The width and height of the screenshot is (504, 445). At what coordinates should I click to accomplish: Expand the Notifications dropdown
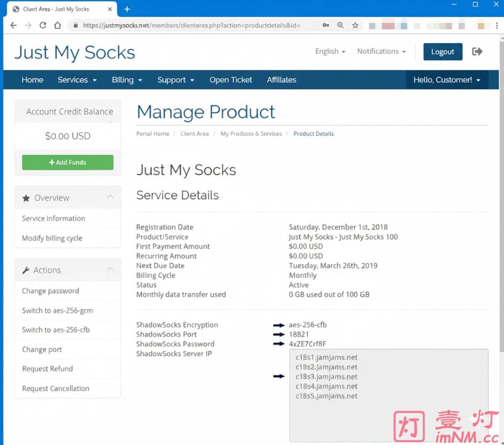(x=381, y=51)
